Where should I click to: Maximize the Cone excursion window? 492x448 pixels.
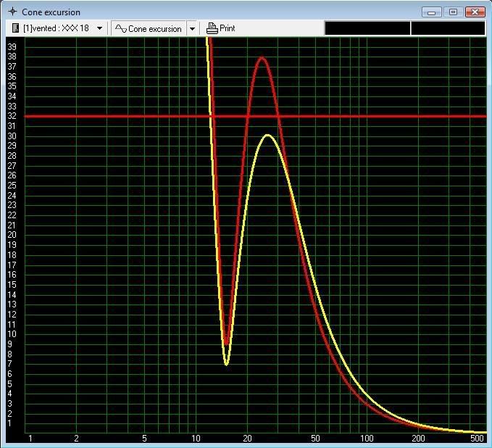(x=453, y=12)
